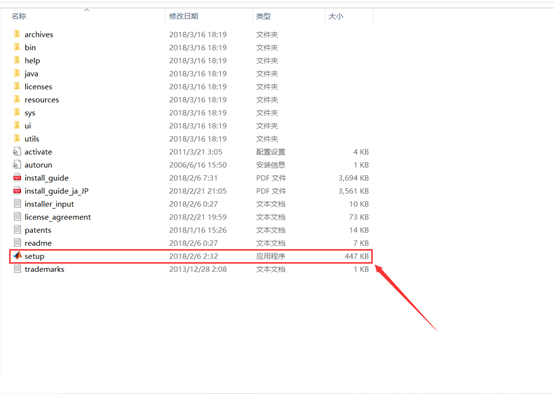Select the file name 'setup'
This screenshot has width=554, height=394.
coord(35,257)
